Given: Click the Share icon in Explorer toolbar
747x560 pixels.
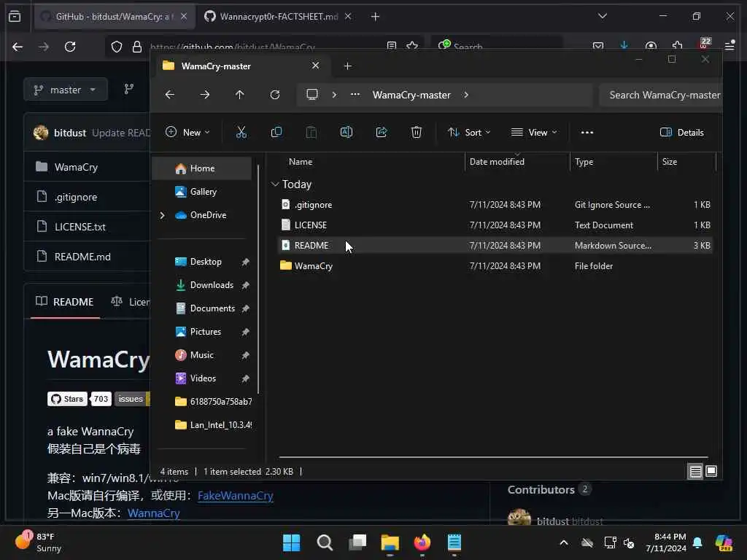Looking at the screenshot, I should pos(382,133).
